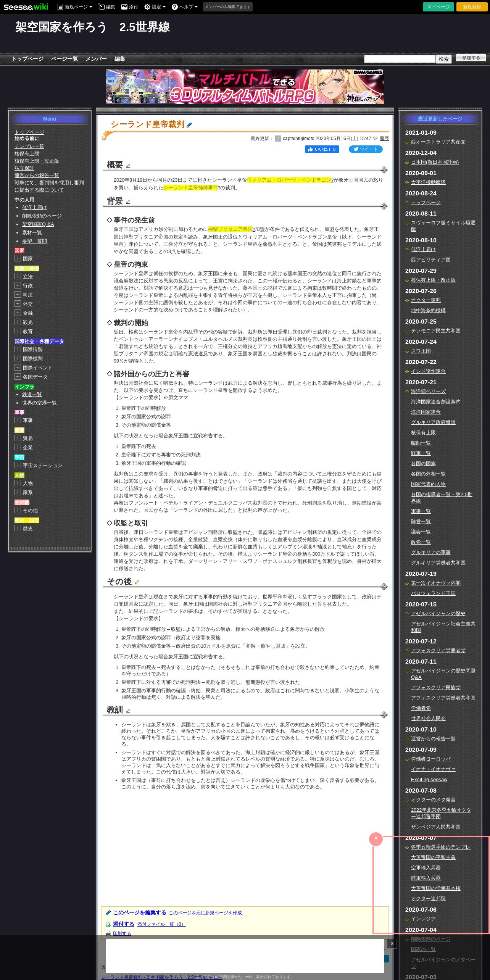Expand the 国家 tree item
This screenshot has width=490, height=980.
pos(18,258)
